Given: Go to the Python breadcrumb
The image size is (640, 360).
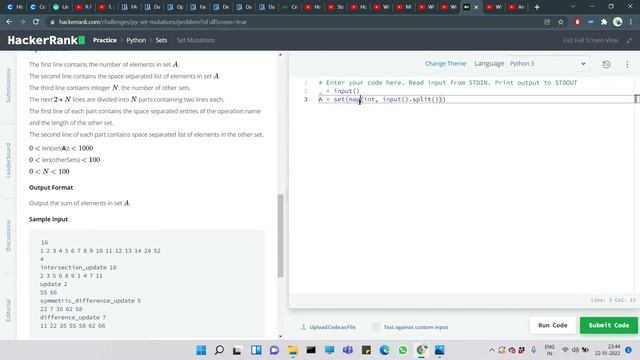Looking at the screenshot, I should 136,40.
